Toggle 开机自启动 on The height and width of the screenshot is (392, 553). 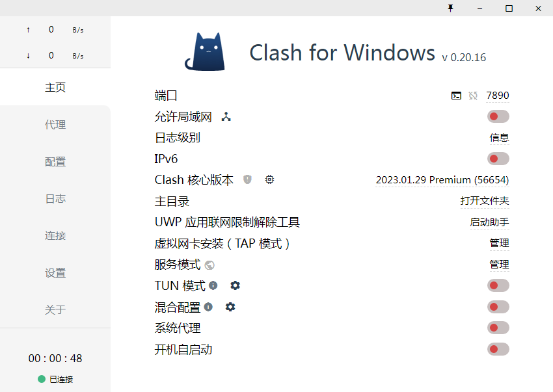498,349
